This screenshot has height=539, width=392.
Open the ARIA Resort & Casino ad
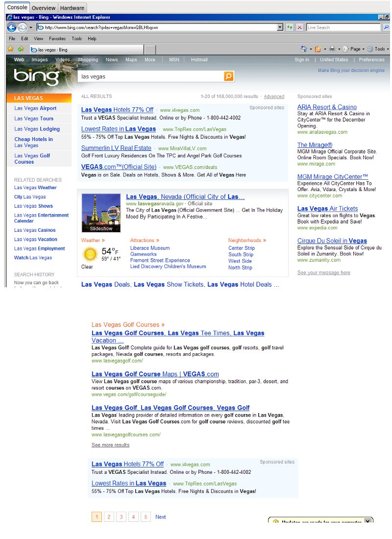tap(327, 107)
